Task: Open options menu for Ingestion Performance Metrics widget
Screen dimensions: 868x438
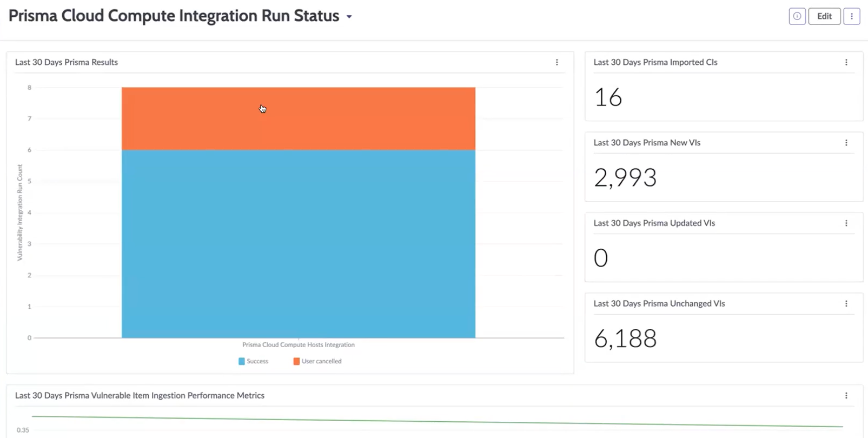Action: point(846,396)
